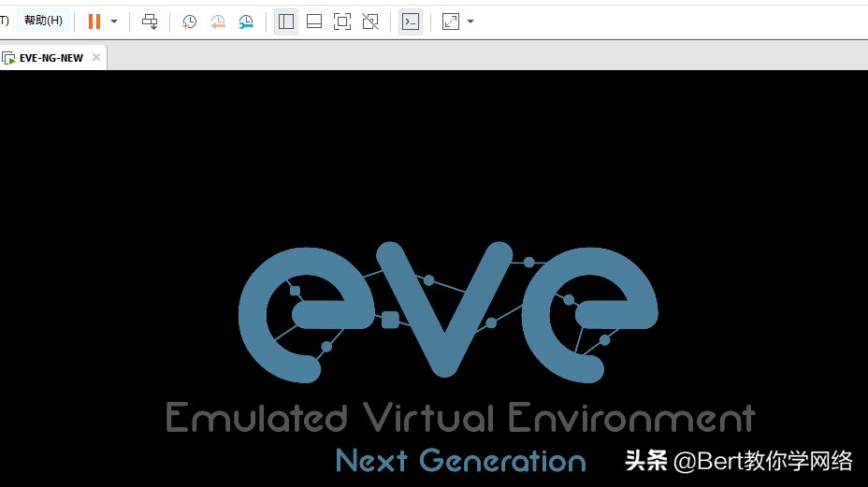Click the Unity mode icon
868x487 pixels.
coord(370,21)
